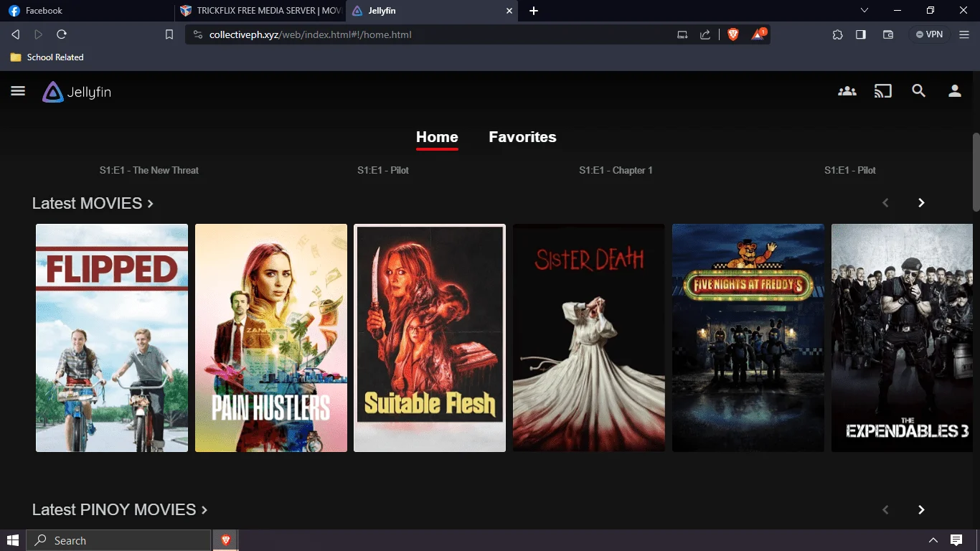Open SyncPlay group icon

(847, 91)
